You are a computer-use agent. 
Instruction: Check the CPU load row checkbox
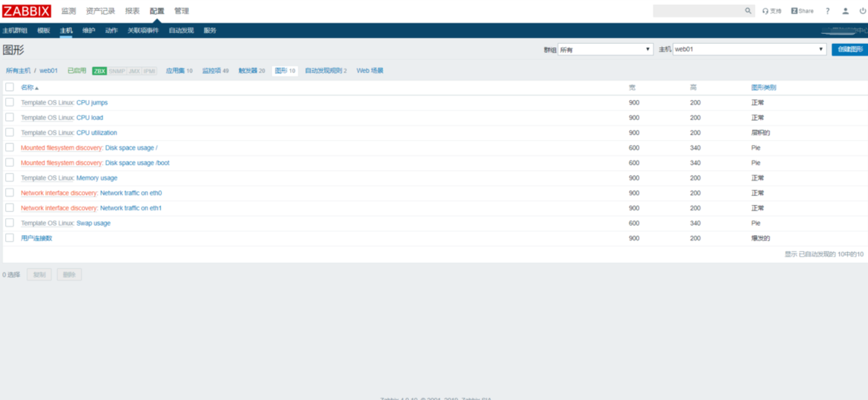pyautogui.click(x=9, y=118)
